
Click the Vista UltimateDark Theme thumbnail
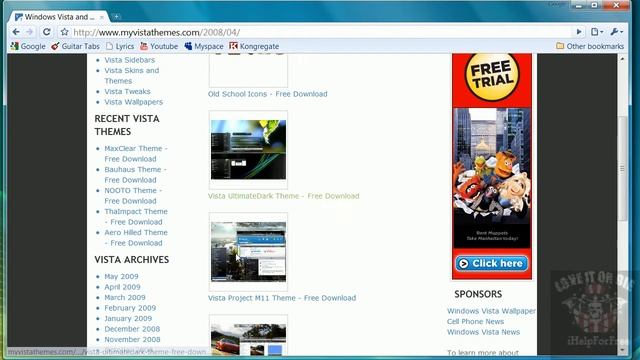tap(248, 149)
